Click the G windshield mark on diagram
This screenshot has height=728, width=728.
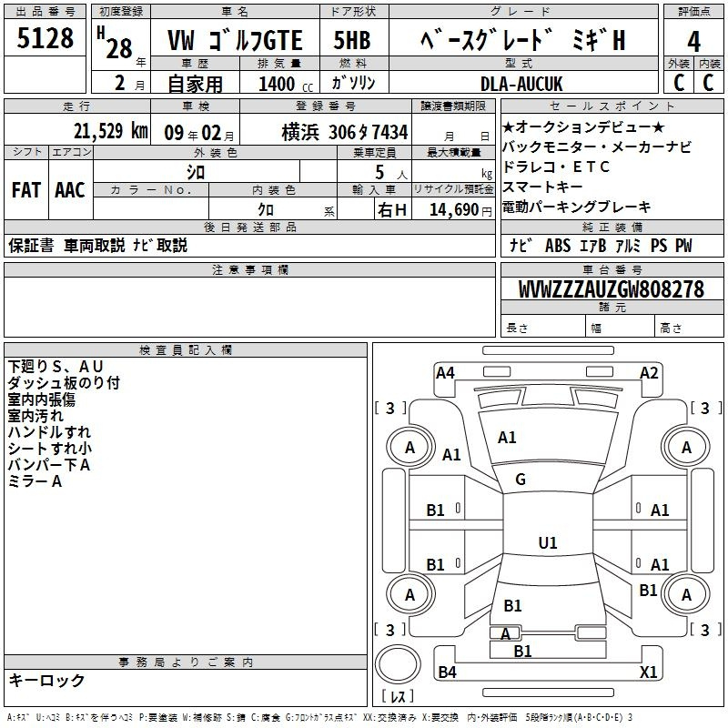tap(521, 480)
